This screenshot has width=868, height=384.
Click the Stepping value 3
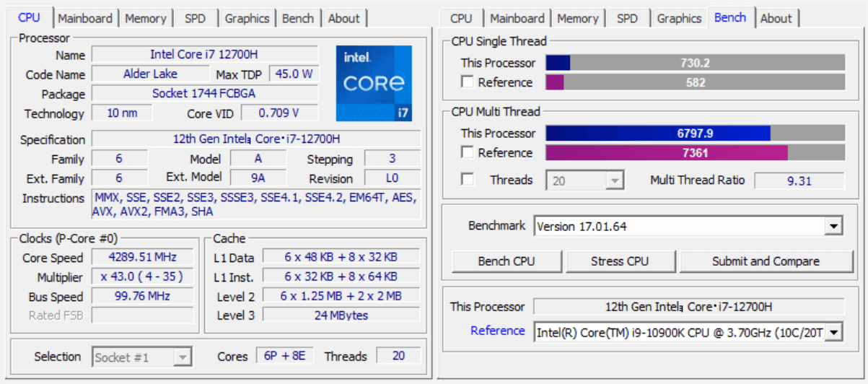(x=393, y=158)
